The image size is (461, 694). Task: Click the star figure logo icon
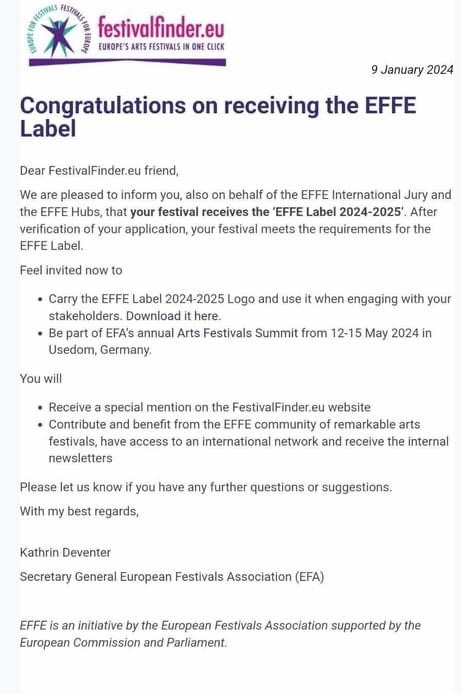pos(59,33)
